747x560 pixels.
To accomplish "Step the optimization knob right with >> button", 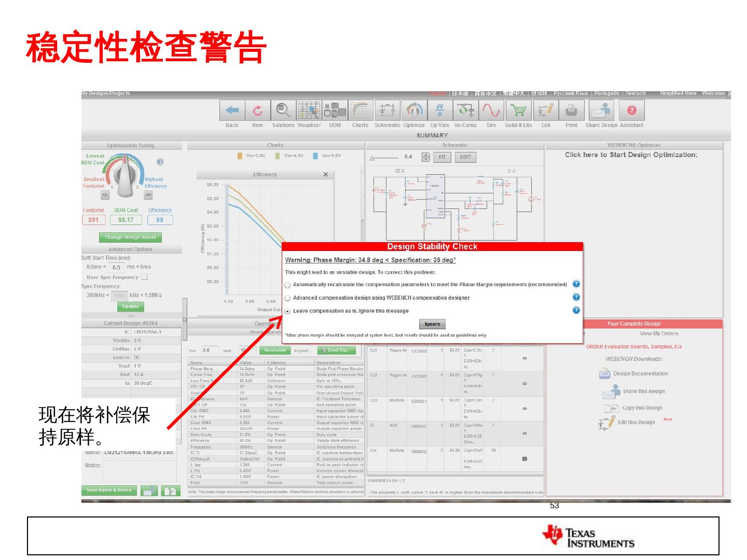I will tap(148, 195).
